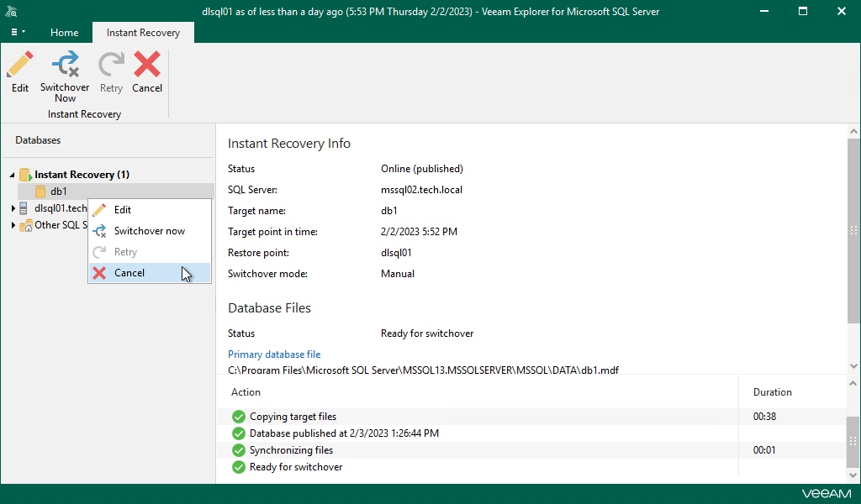
Task: Select the Instant Recovery tab
Action: pos(143,33)
